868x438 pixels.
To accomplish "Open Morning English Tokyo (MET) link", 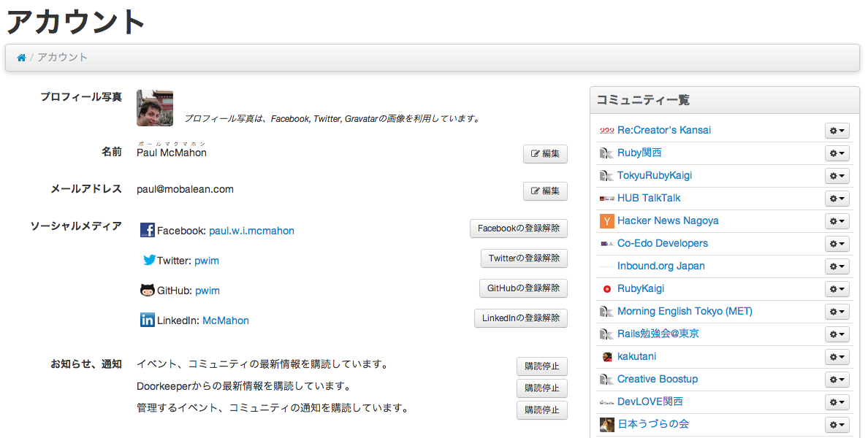I will coord(685,312).
